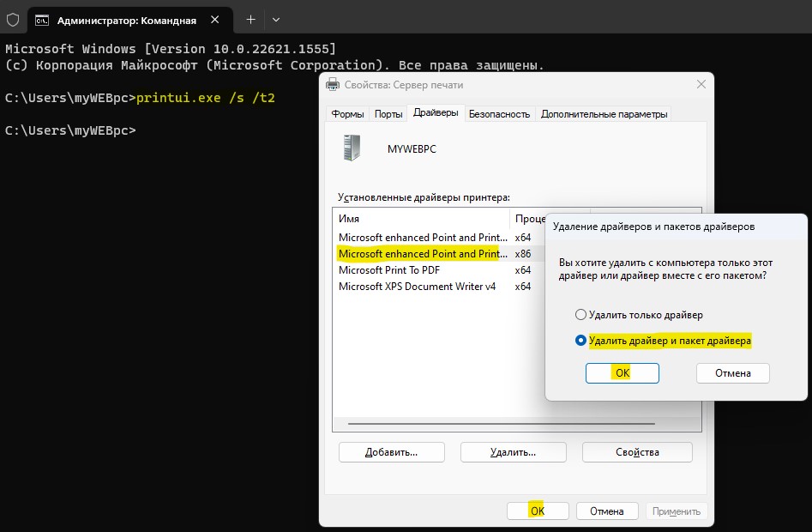Screen dimensions: 812x532
Task: Open the Безопасность tab
Action: click(499, 114)
